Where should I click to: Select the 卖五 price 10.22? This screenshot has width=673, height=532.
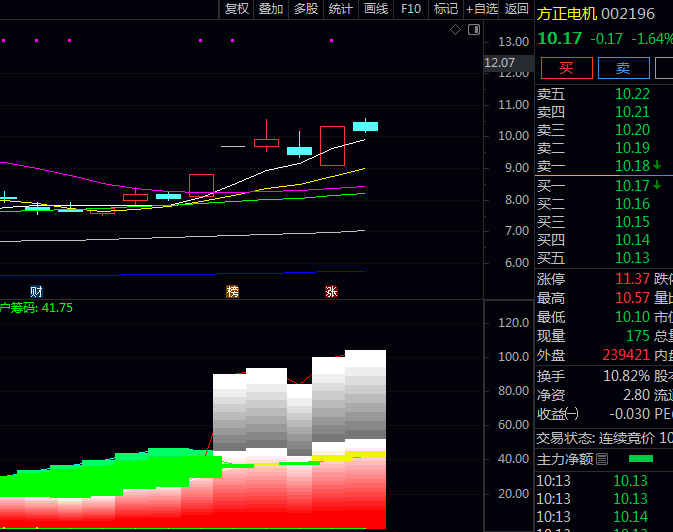(632, 94)
